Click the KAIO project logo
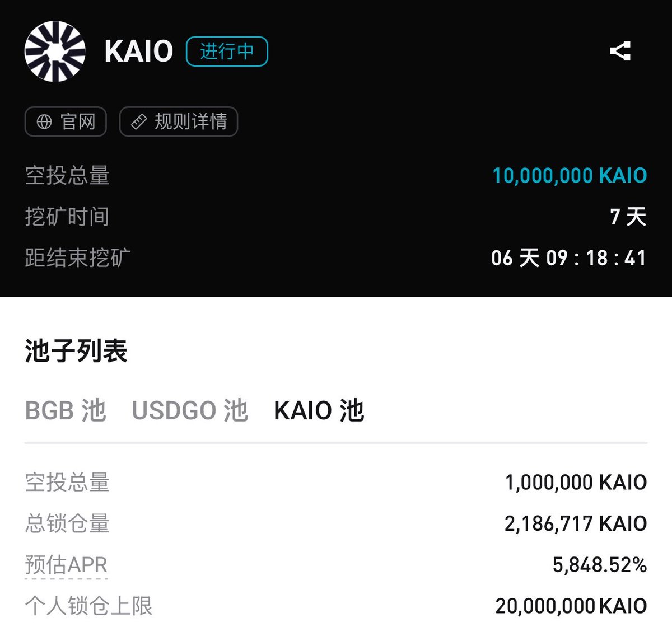Screen dimensions: 672x627 click(55, 51)
